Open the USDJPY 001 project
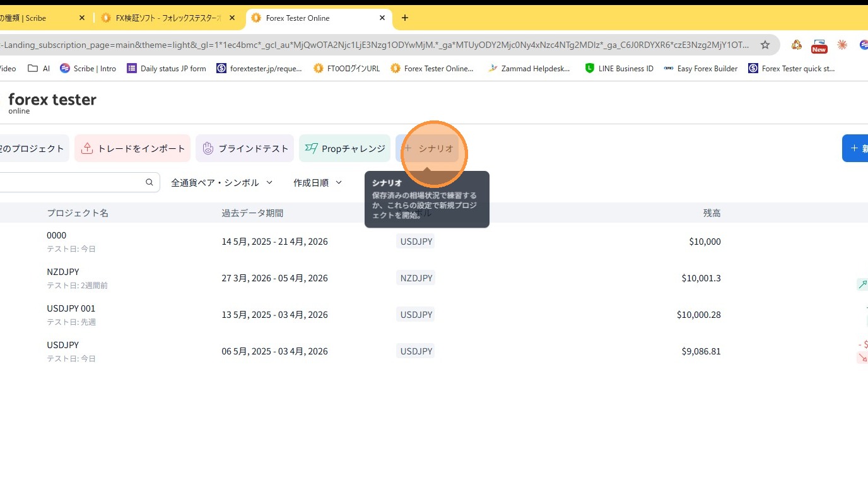Viewport: 868px width, 485px height. (x=71, y=308)
